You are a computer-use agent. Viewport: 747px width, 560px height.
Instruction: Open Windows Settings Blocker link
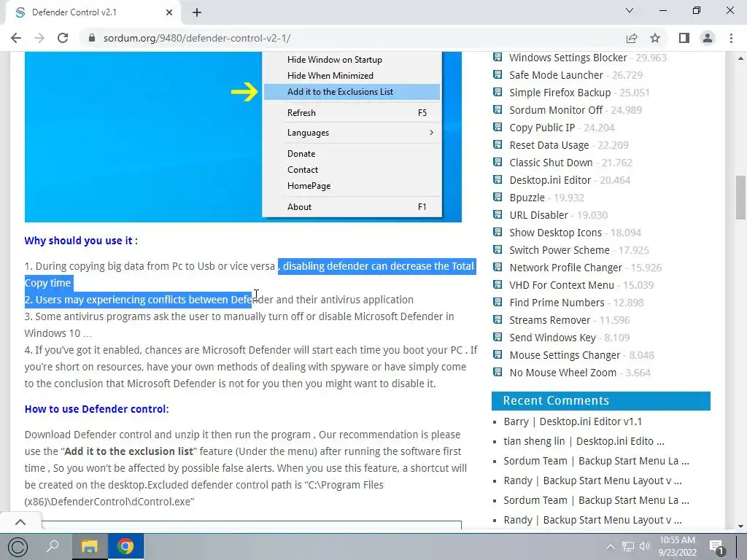(x=568, y=58)
